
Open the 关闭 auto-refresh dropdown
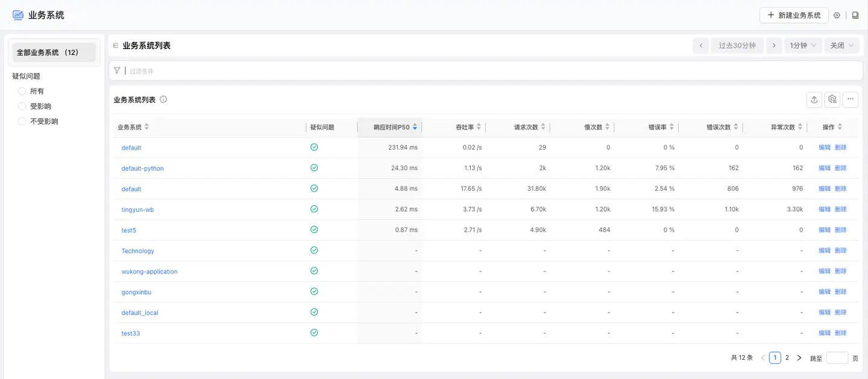click(841, 46)
